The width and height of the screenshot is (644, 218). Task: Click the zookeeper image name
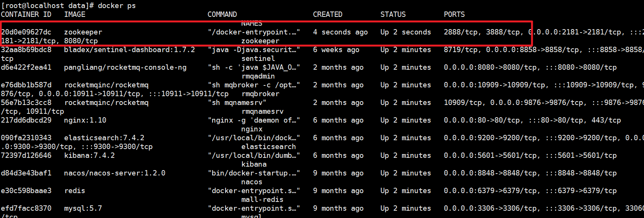(x=83, y=32)
